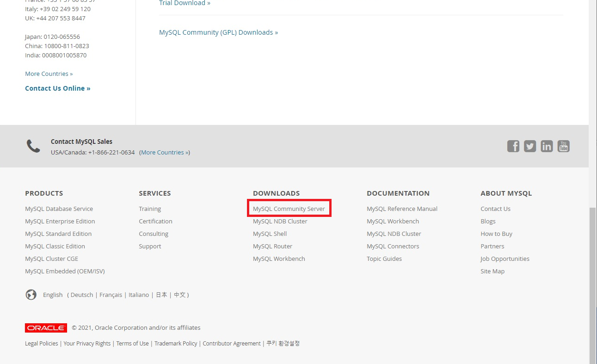Open MySQL Shell download link
The width and height of the screenshot is (597, 364).
click(270, 234)
